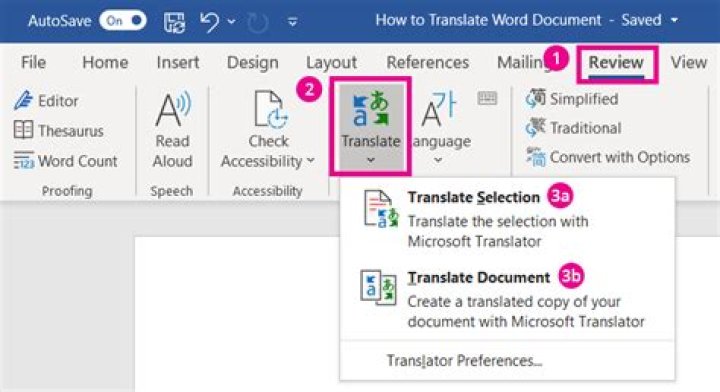This screenshot has height=392, width=720.
Task: Click the Undo arrow icon
Action: tap(210, 21)
